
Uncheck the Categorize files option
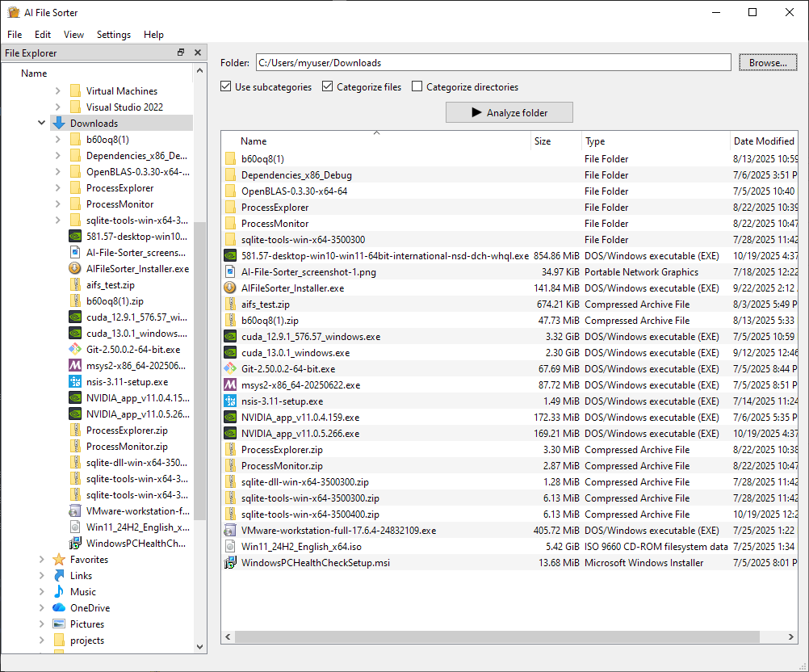[x=327, y=86]
